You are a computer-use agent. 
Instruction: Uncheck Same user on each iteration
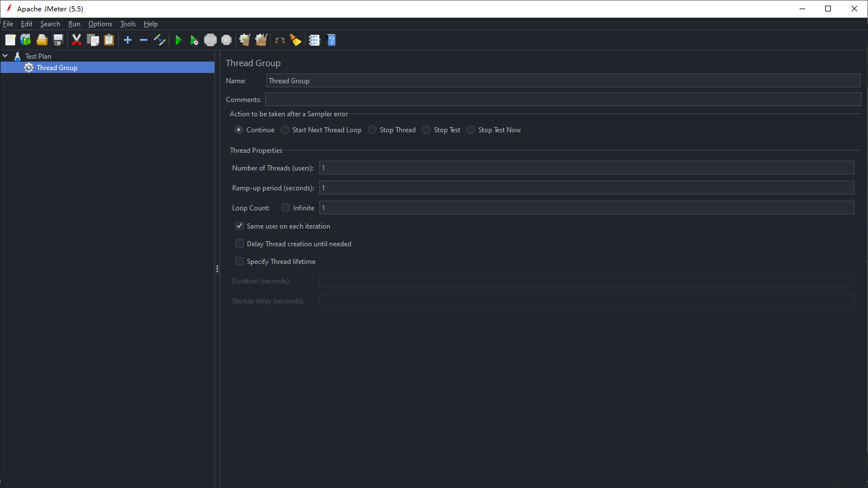pos(240,226)
